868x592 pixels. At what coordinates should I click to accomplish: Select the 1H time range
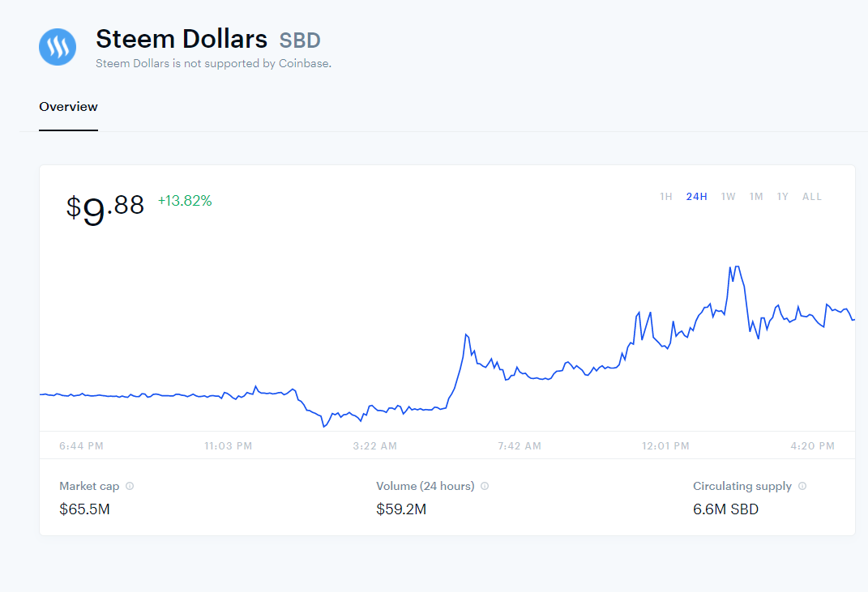(x=665, y=197)
